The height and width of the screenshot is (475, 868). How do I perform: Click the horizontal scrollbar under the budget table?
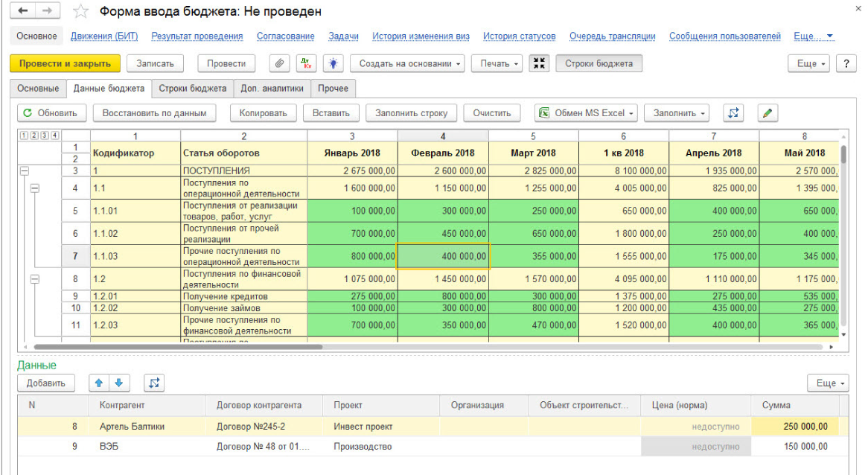click(x=178, y=347)
